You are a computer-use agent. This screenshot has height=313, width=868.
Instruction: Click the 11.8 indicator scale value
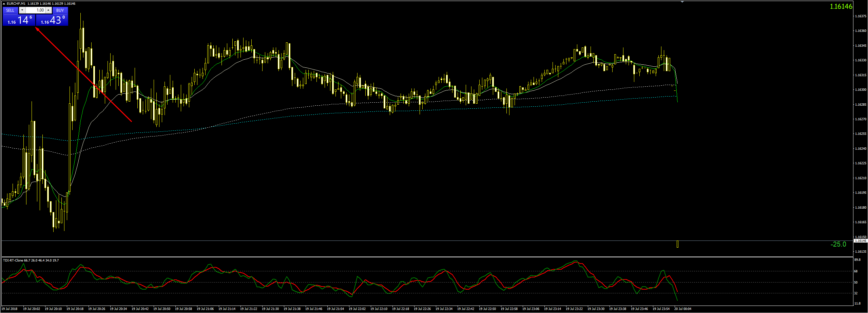point(857,303)
